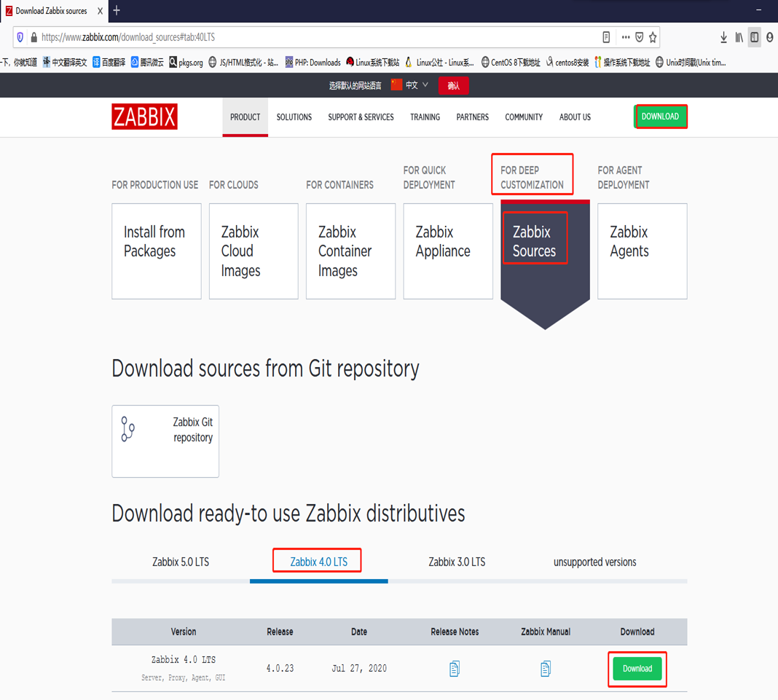Open the Zabbix Manual icon for 4.0 LTS
The width and height of the screenshot is (778, 700).
point(546,669)
